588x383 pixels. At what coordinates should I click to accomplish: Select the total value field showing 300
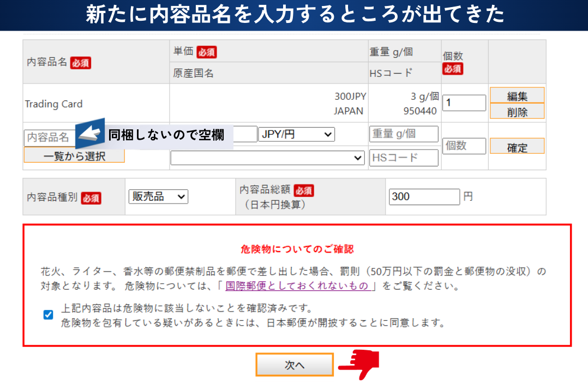424,196
